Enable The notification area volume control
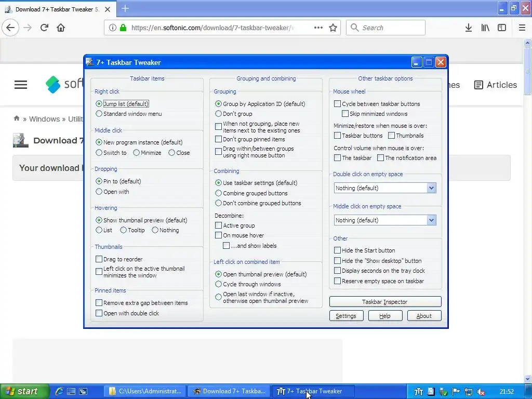The image size is (532, 399). pyautogui.click(x=380, y=158)
